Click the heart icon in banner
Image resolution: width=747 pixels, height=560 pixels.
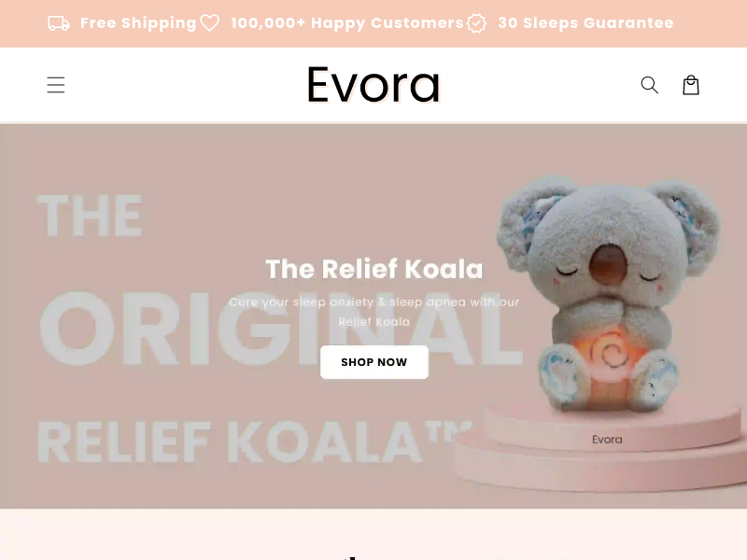point(209,22)
